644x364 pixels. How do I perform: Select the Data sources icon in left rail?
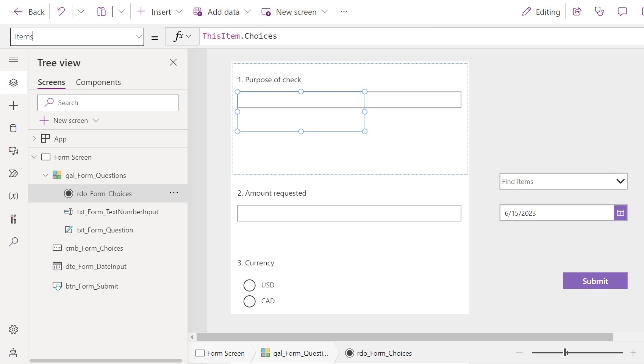[14, 128]
